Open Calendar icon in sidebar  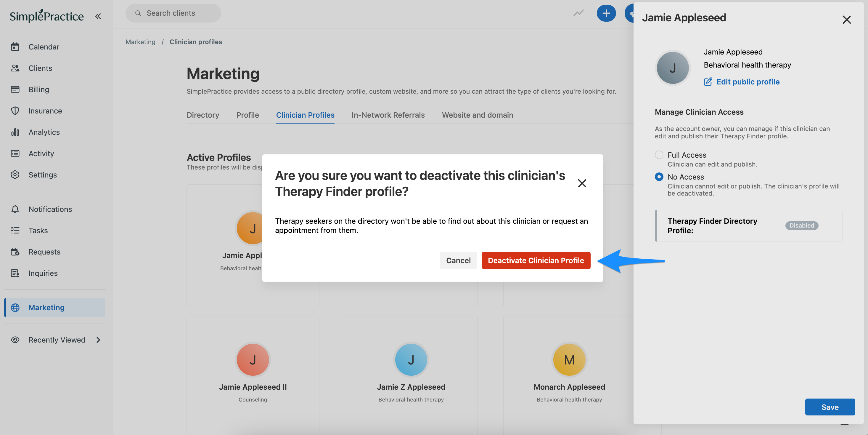15,47
